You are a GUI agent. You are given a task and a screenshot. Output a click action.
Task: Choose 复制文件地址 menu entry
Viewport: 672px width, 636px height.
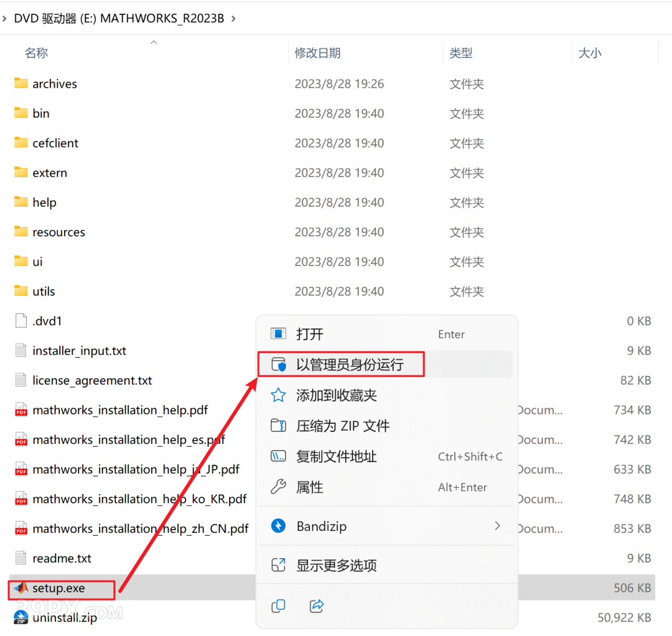386,456
